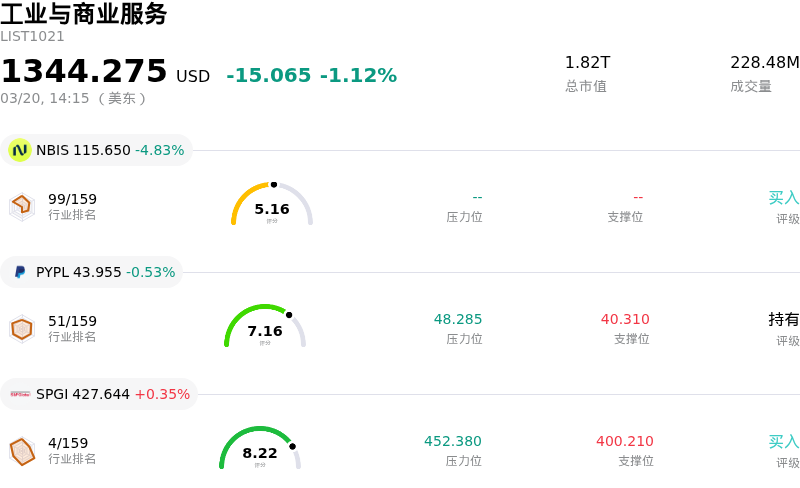Screen dimensions: 800x488
Task: Open the PYPL 43.955 stock row
Action: [105, 272]
